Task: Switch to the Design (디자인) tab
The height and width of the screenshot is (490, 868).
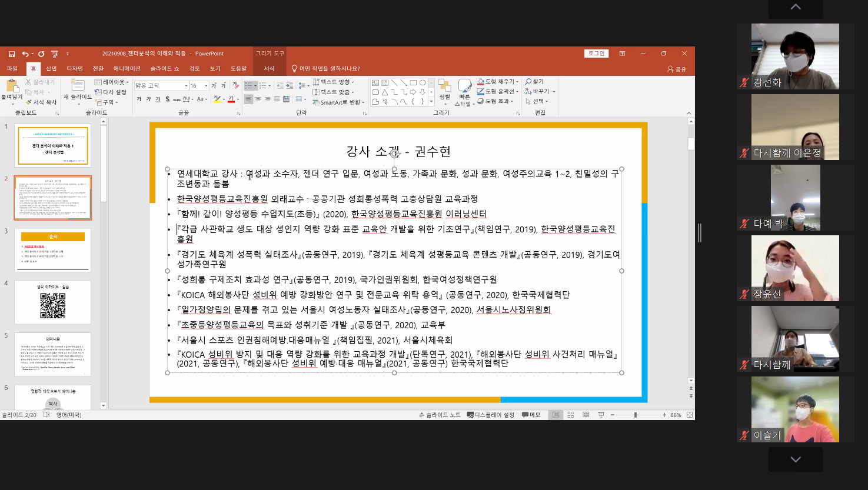Action: coord(75,69)
